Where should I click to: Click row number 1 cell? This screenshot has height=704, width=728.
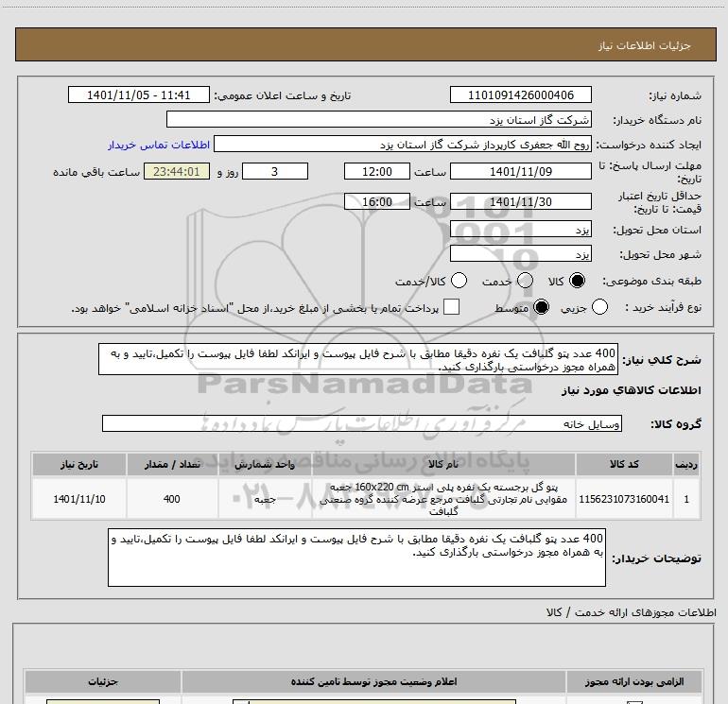click(686, 499)
